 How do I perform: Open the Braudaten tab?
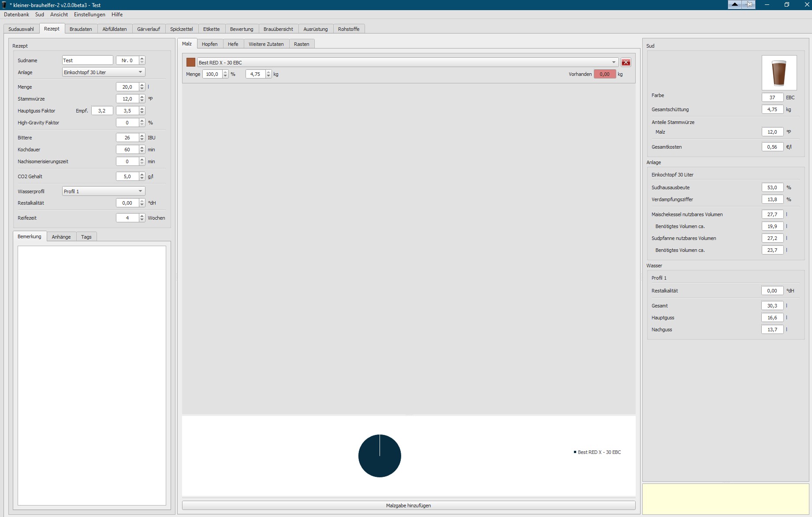pyautogui.click(x=81, y=29)
